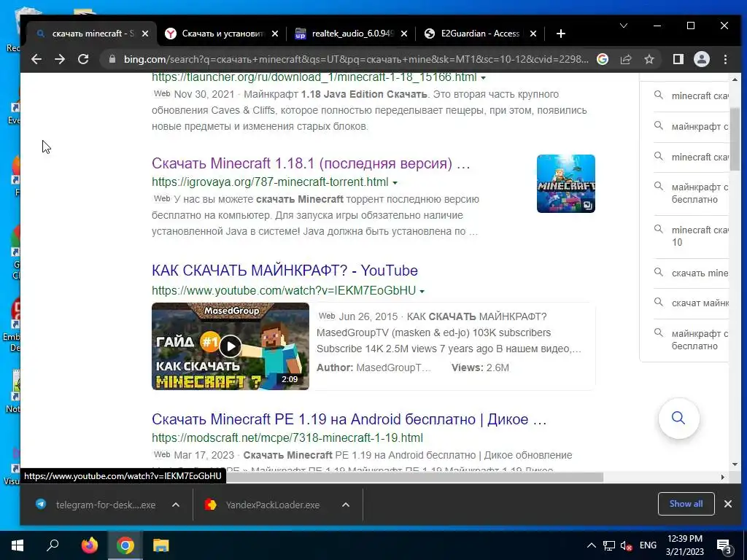Click the address bar URL field
747x560 pixels.
coord(355,59)
